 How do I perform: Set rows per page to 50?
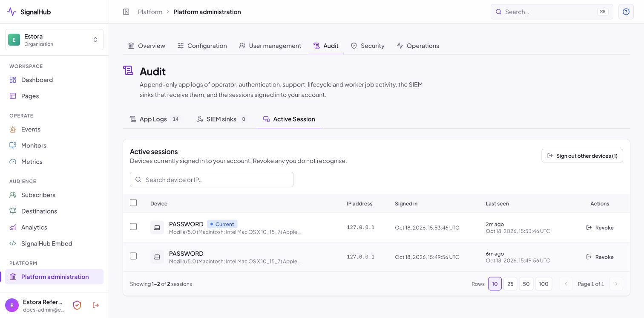(526, 284)
